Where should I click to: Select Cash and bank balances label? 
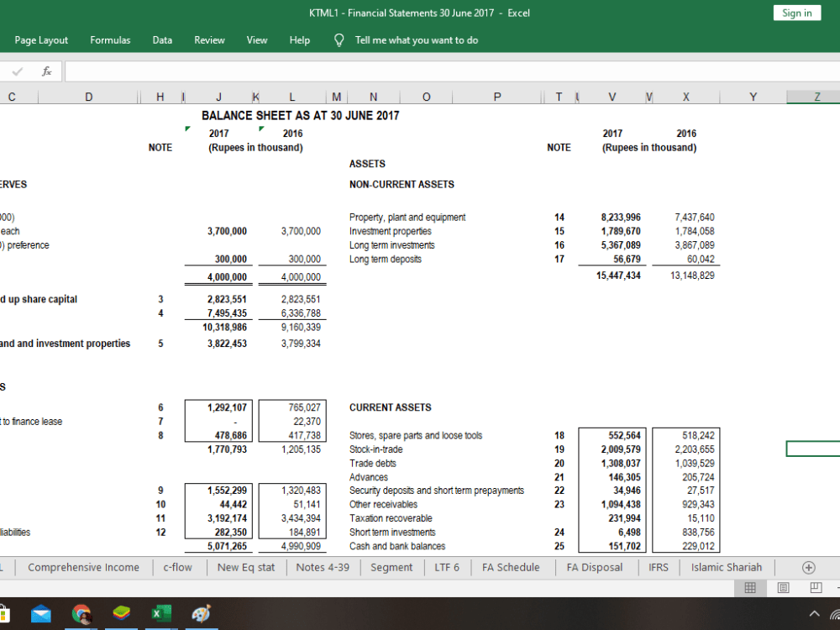[397, 546]
